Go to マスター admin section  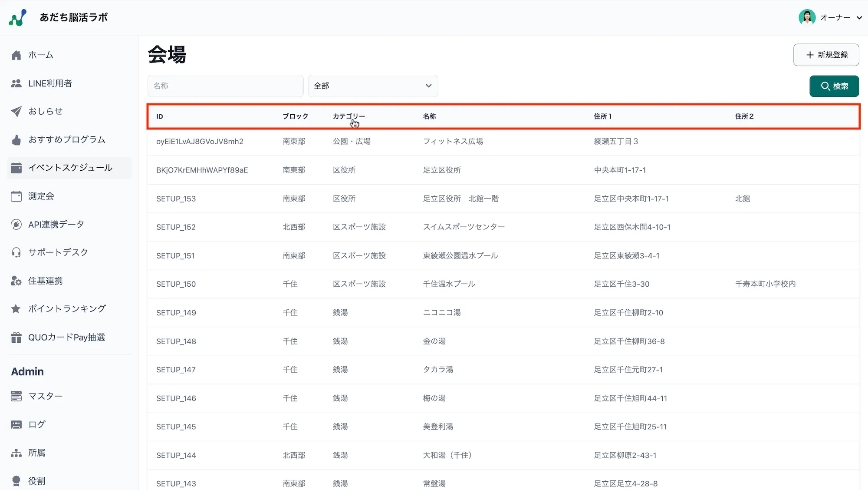click(x=45, y=396)
